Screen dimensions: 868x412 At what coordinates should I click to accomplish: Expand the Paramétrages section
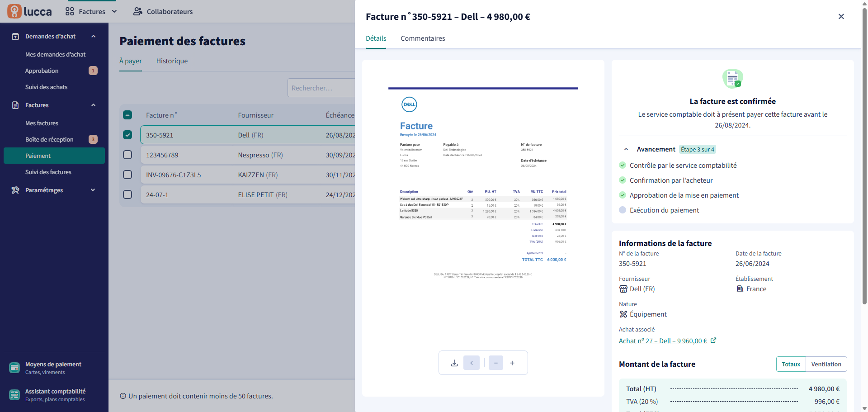(x=93, y=190)
